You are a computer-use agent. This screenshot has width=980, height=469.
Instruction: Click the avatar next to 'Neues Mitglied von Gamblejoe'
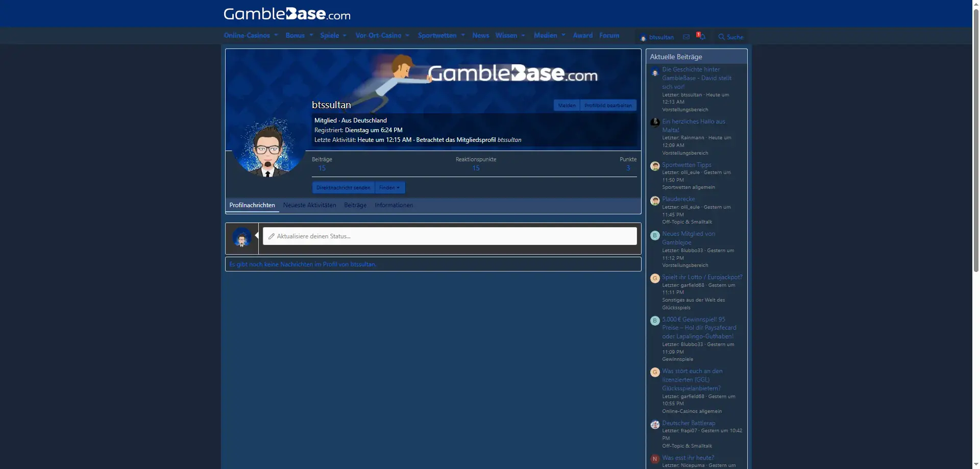655,235
